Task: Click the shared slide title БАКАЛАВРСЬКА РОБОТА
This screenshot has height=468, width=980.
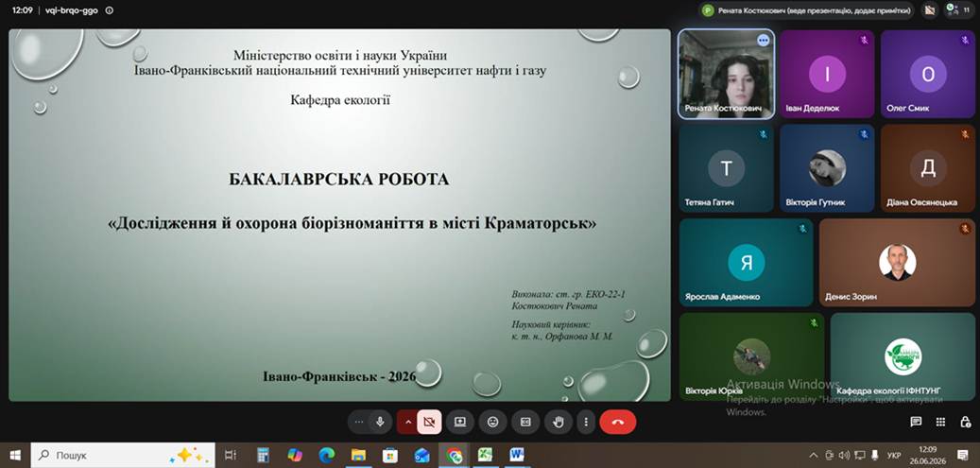Action: pyautogui.click(x=339, y=180)
